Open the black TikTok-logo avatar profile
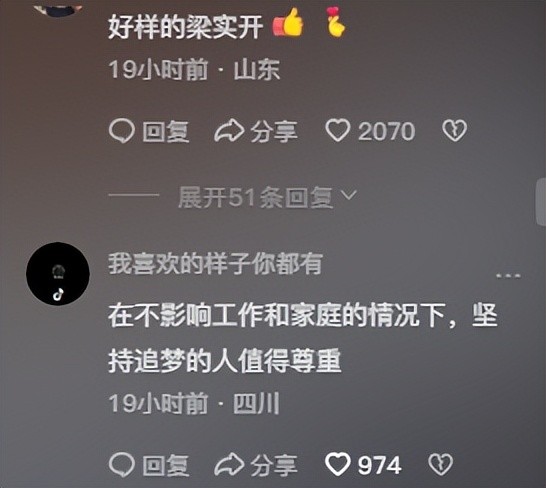The width and height of the screenshot is (546, 488). pyautogui.click(x=58, y=274)
